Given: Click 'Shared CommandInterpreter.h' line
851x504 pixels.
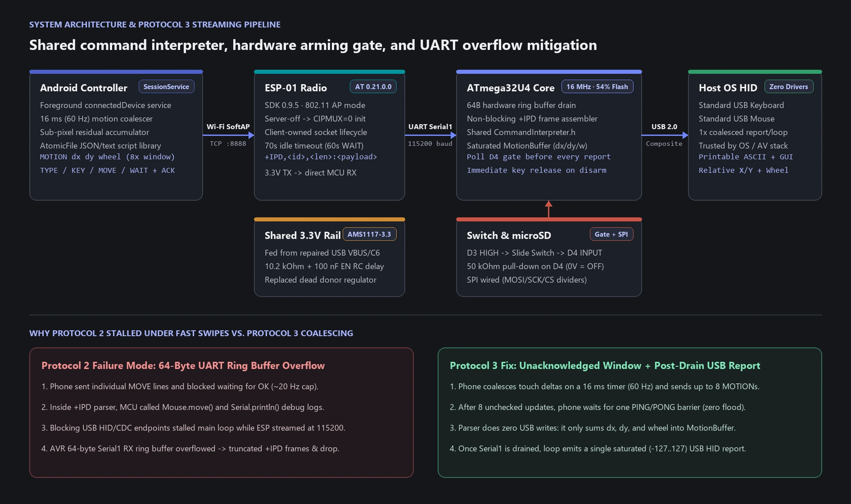Looking at the screenshot, I should click(x=521, y=132).
